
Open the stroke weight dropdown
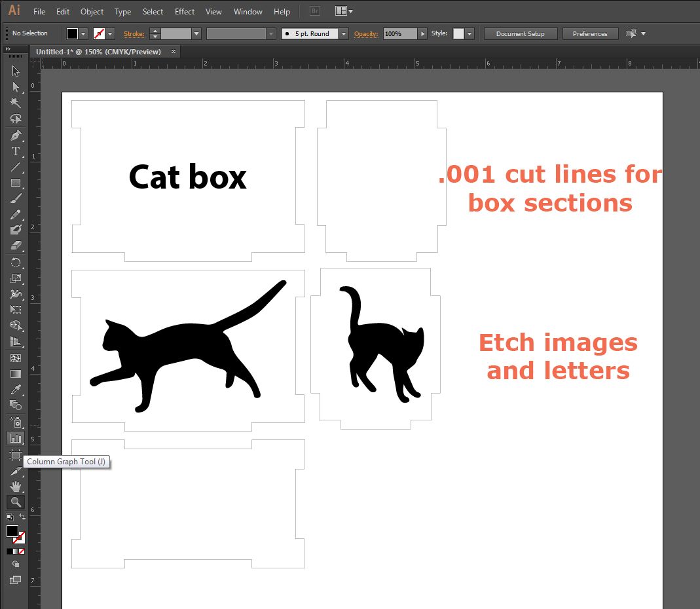[196, 33]
